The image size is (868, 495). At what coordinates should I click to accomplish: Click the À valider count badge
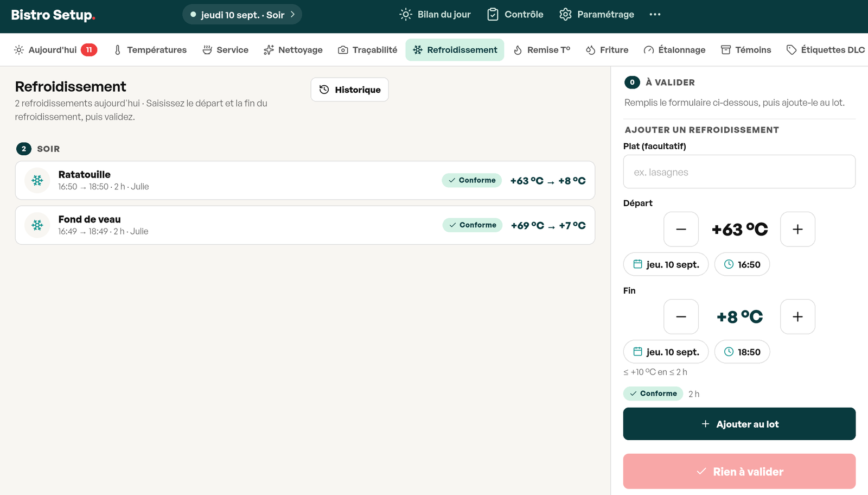click(632, 82)
